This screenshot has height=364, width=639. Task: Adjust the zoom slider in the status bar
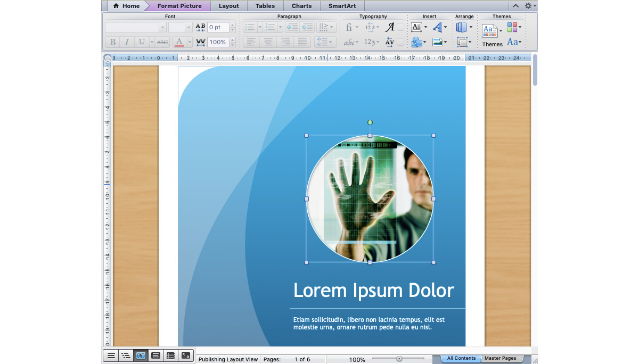pos(398,358)
